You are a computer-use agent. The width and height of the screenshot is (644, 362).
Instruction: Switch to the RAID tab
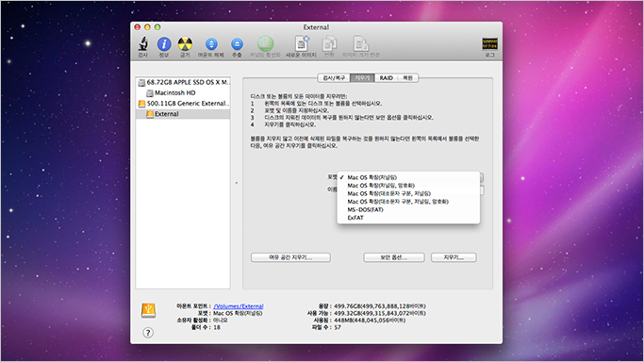pos(386,78)
